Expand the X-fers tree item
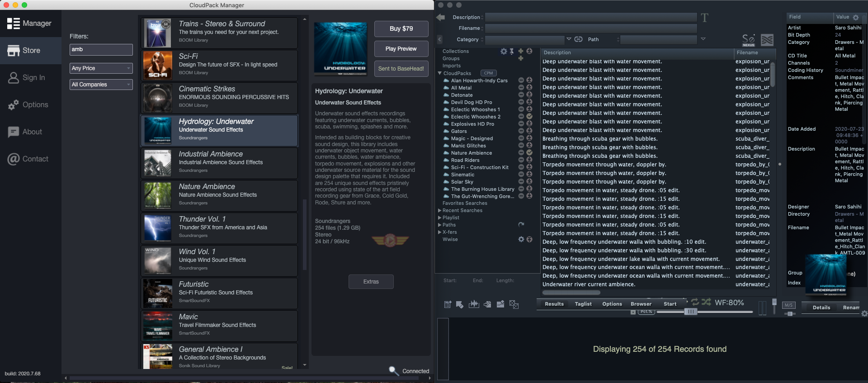 [x=439, y=232]
